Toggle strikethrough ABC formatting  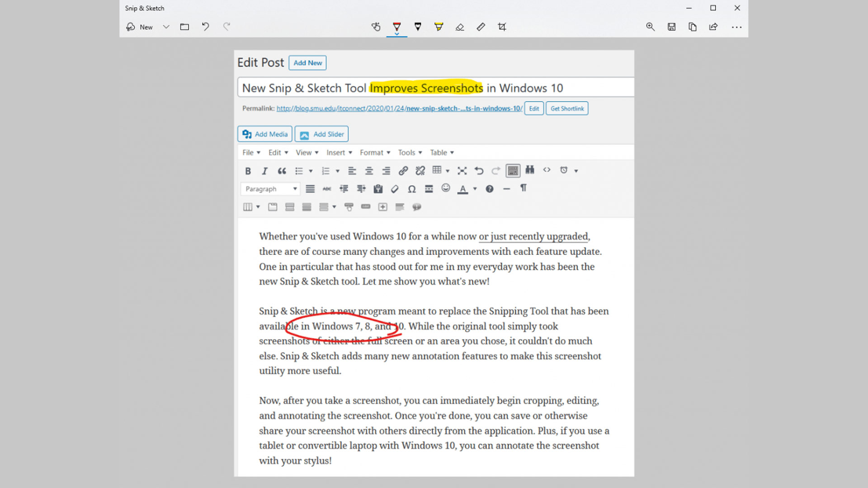tap(327, 189)
